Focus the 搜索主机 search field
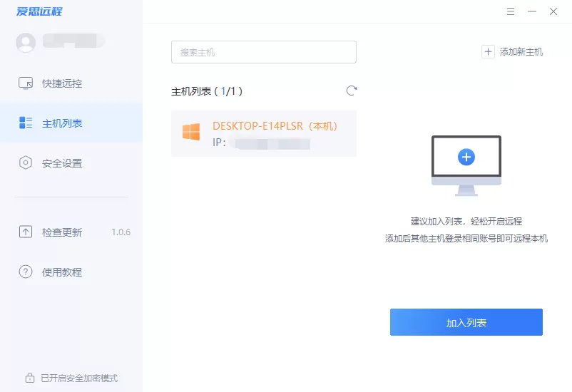Viewport: 572px width, 392px height. (x=264, y=52)
